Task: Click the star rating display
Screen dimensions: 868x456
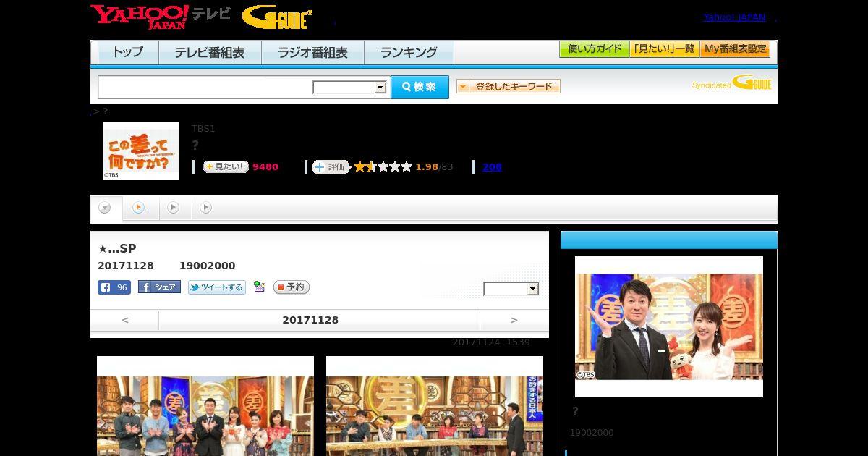Action: coord(383,167)
